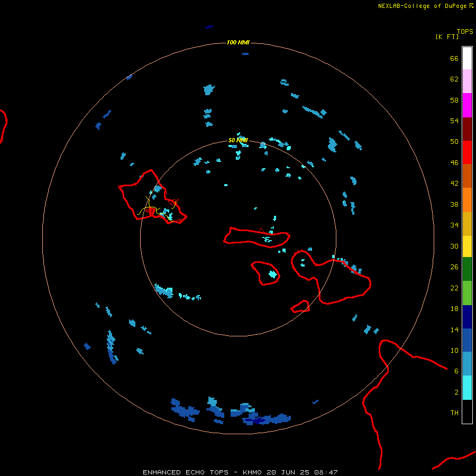
Task: Click the white 66 kft legend swatch
Action: click(x=467, y=58)
